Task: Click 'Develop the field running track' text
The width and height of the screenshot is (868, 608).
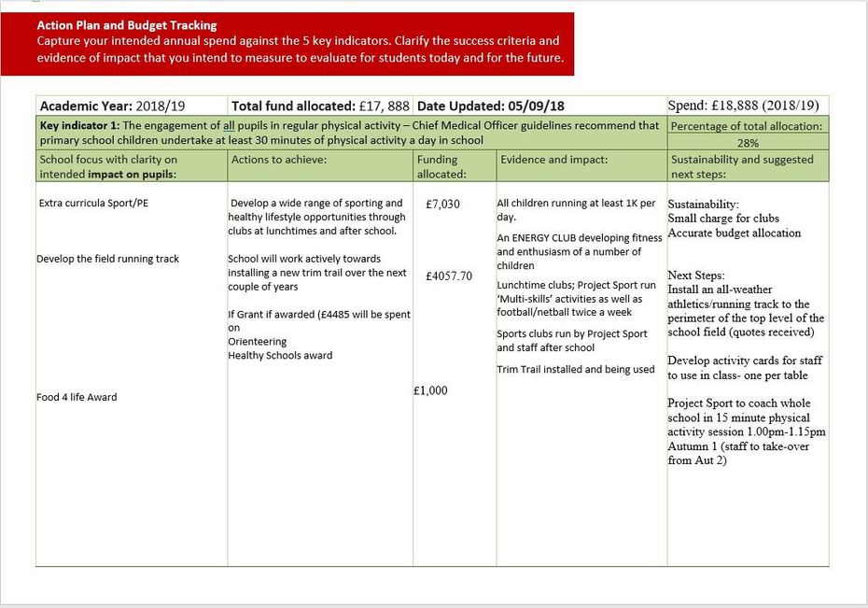Action: coord(108,259)
